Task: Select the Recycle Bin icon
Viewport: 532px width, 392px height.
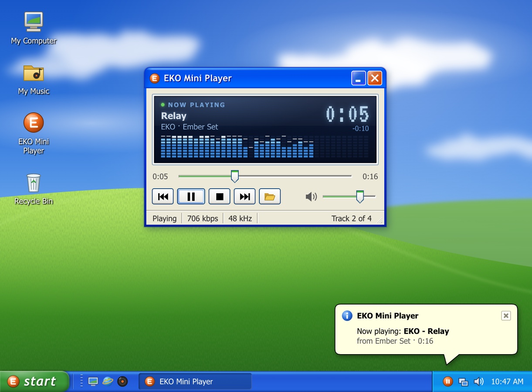Action: (x=34, y=189)
